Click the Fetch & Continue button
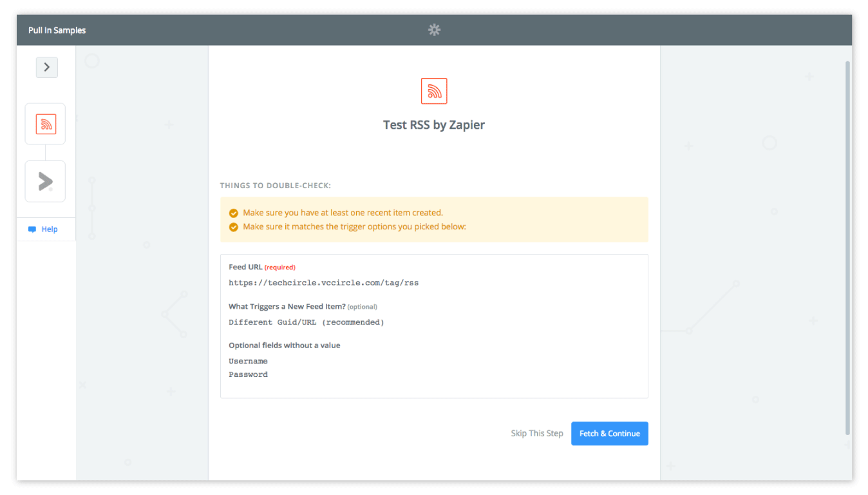The height and width of the screenshot is (495, 868). tap(610, 434)
